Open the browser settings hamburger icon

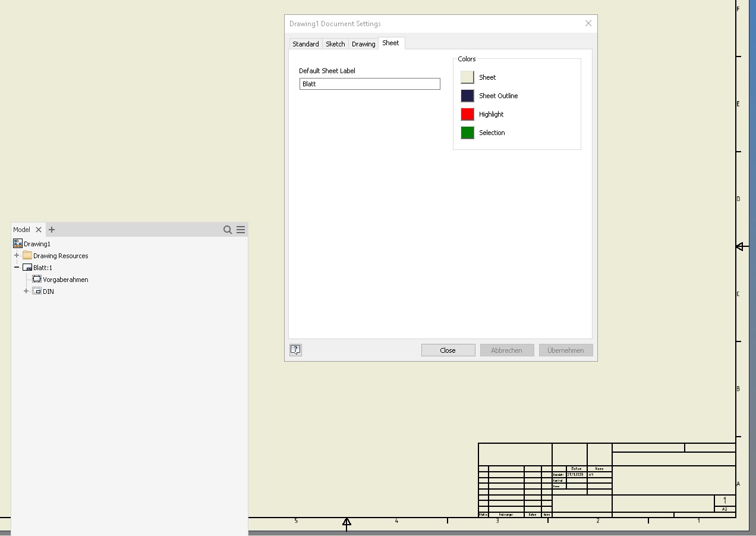tap(240, 230)
